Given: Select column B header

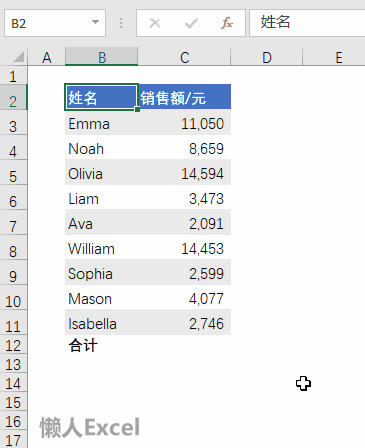Looking at the screenshot, I should click(x=101, y=57).
